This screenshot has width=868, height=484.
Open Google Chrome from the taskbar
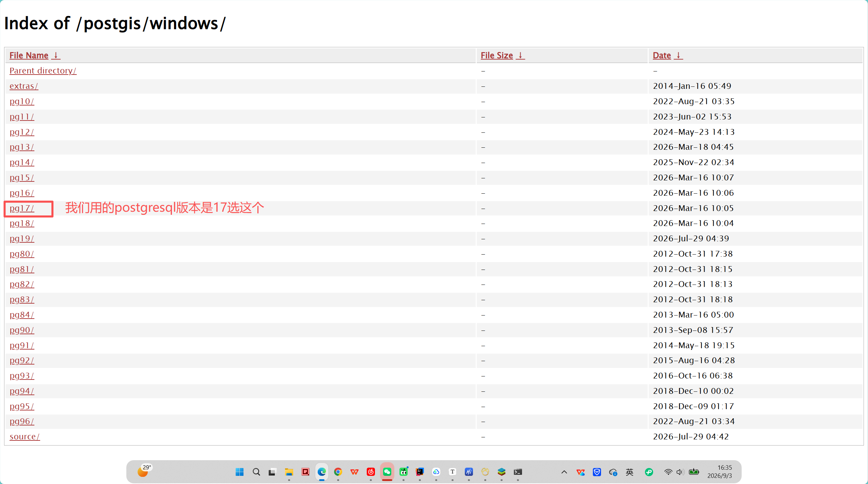(x=338, y=472)
